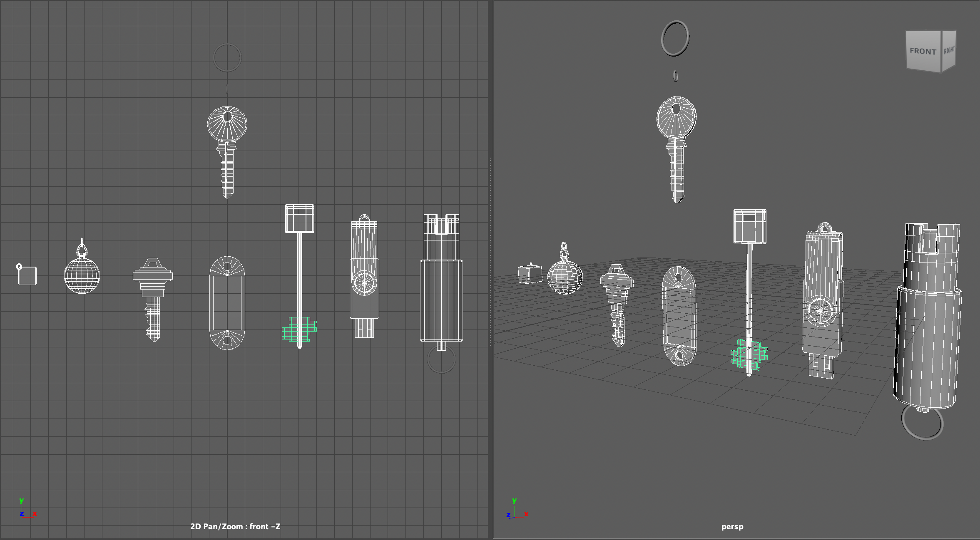The height and width of the screenshot is (540, 980).
Task: Select the ring under the canister in persp view
Action: tap(923, 423)
